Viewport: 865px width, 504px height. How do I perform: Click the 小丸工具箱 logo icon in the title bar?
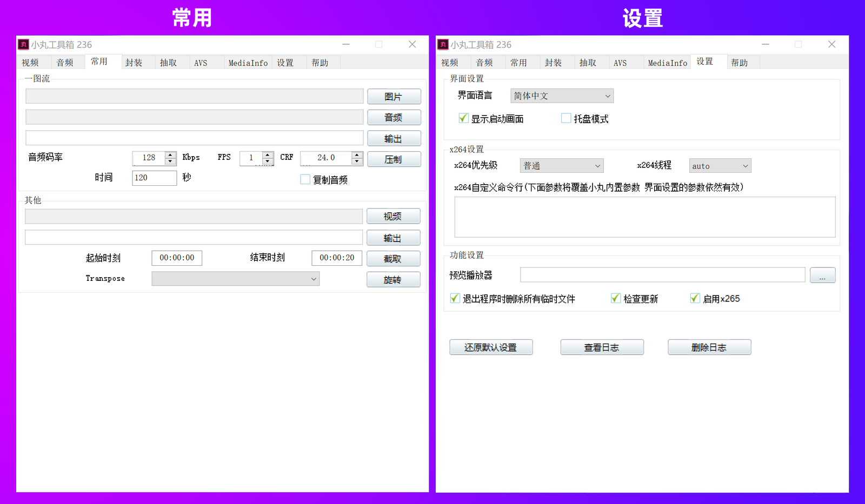tap(23, 44)
